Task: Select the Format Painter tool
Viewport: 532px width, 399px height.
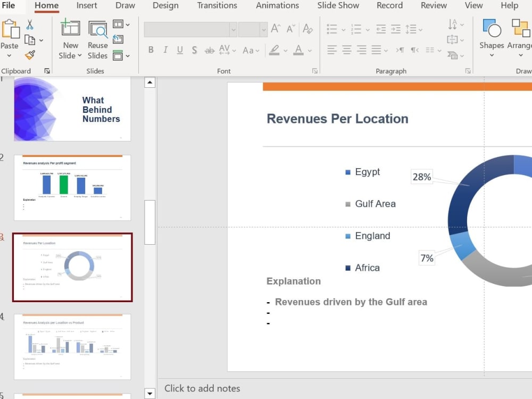Action: pyautogui.click(x=31, y=55)
